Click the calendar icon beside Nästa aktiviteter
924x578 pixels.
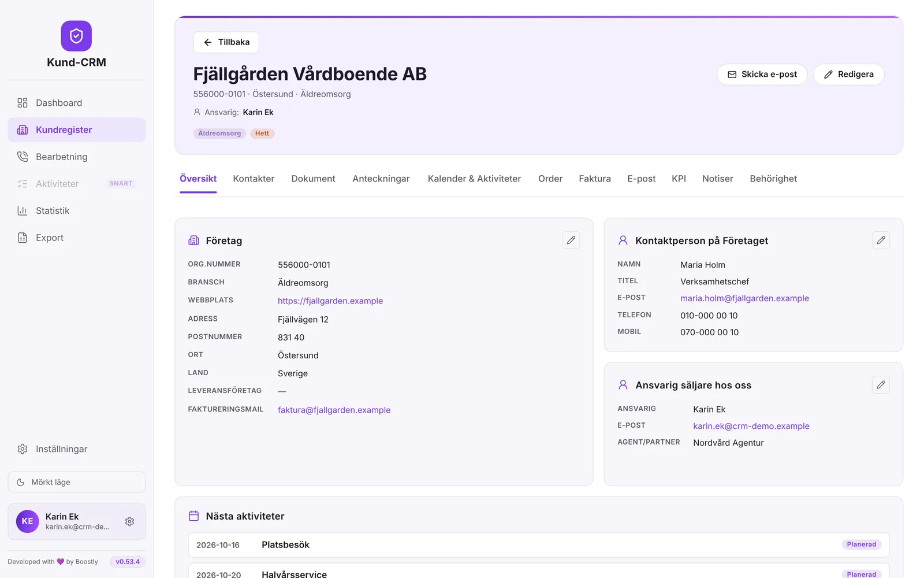[194, 516]
